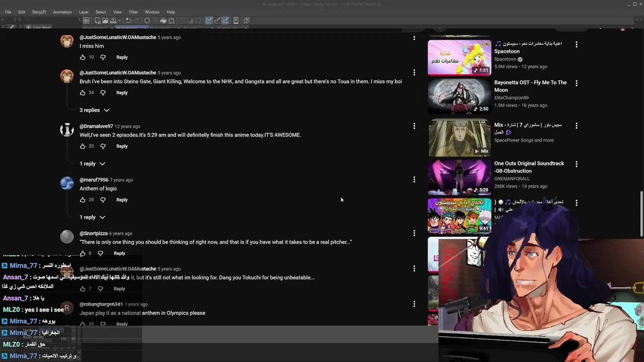Like the 'I miss him' comment
The width and height of the screenshot is (644, 362).
[x=83, y=57]
